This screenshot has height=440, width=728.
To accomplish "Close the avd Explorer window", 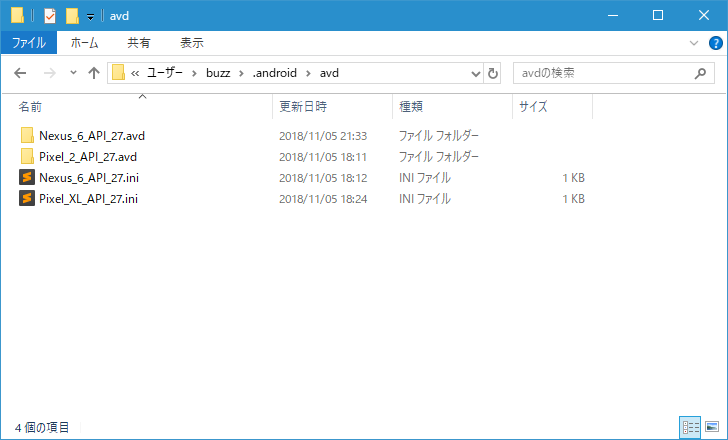I will click(704, 15).
